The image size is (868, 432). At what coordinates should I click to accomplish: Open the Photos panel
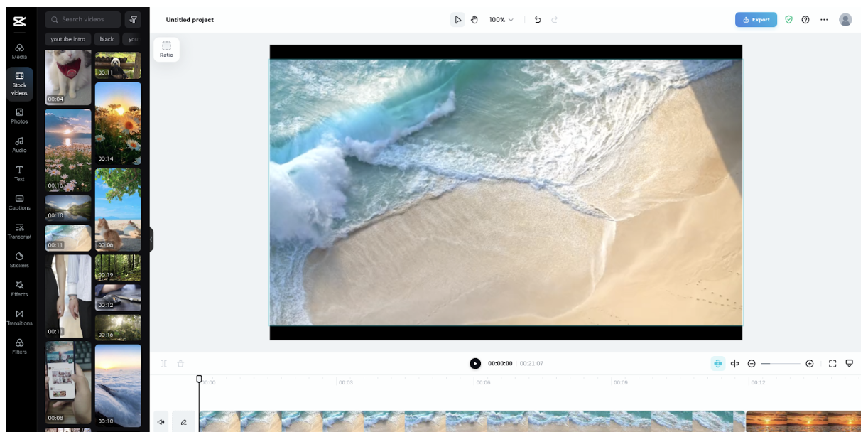click(19, 116)
